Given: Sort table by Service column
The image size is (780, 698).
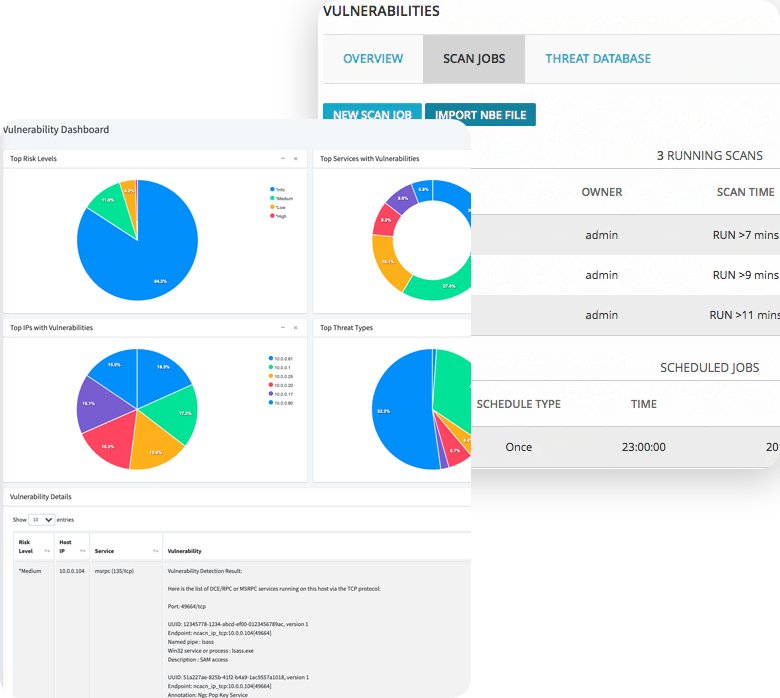Looking at the screenshot, I should point(156,551).
